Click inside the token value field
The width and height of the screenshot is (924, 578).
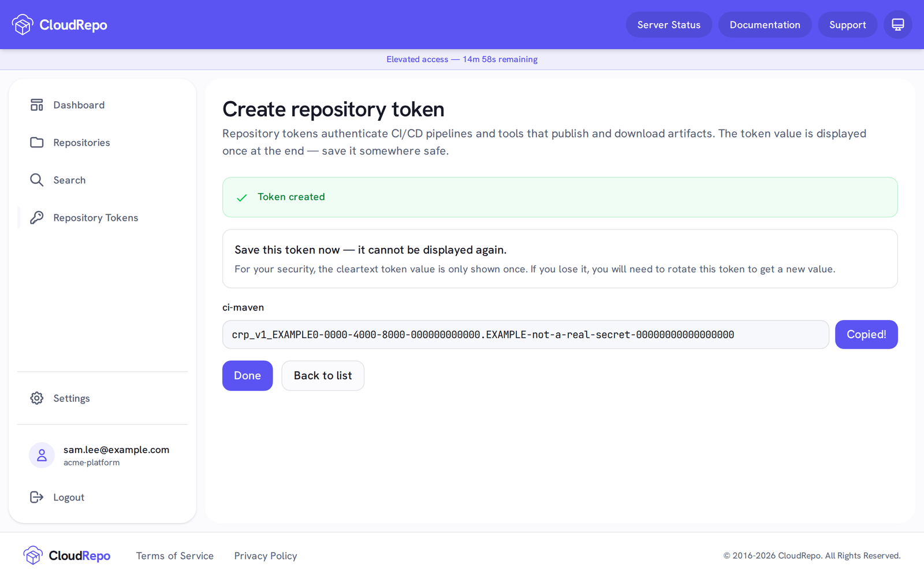pos(526,335)
